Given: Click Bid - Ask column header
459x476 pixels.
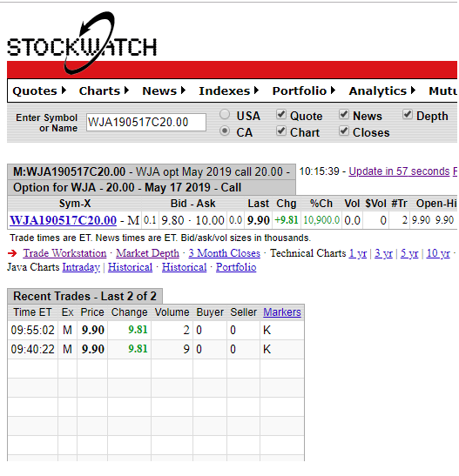Looking at the screenshot, I should [192, 204].
